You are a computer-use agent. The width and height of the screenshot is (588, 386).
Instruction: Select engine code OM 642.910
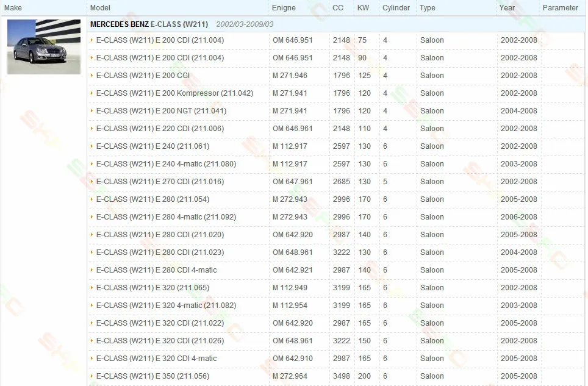(x=293, y=359)
